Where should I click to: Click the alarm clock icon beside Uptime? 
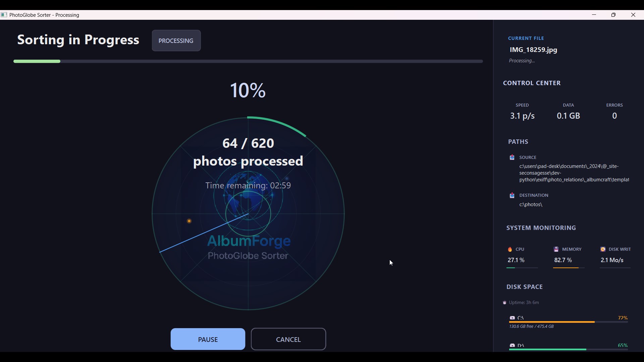point(505,302)
